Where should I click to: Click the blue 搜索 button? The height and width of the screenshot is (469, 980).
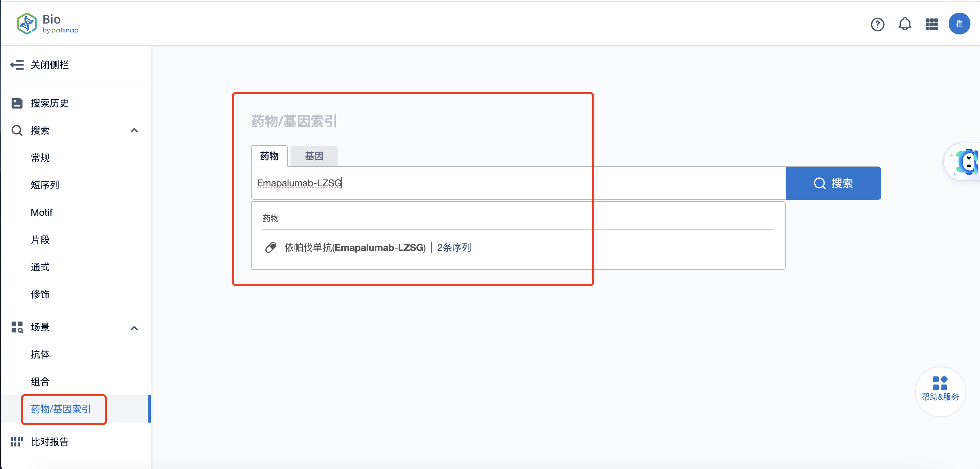(x=833, y=183)
